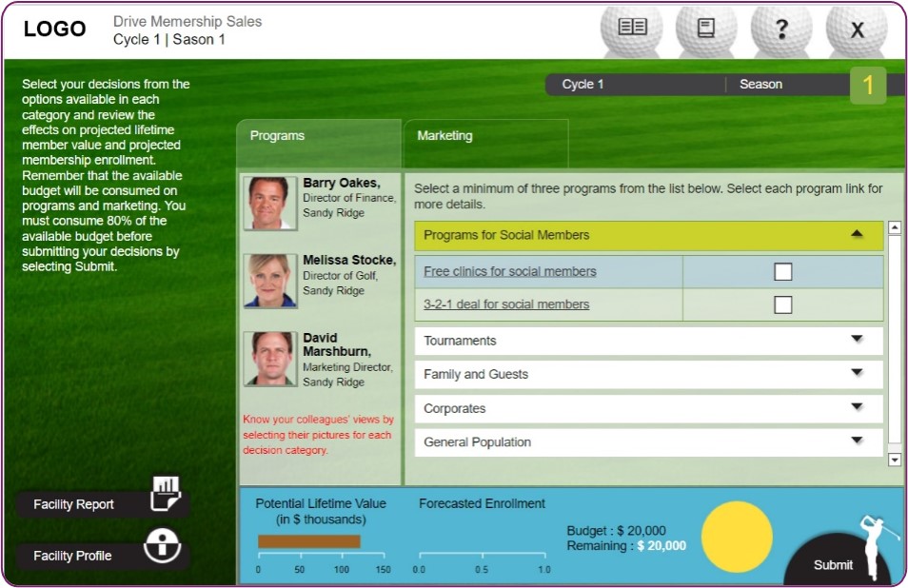Click the Melissa Stocke name text
This screenshot has height=588, width=908.
pyautogui.click(x=349, y=261)
